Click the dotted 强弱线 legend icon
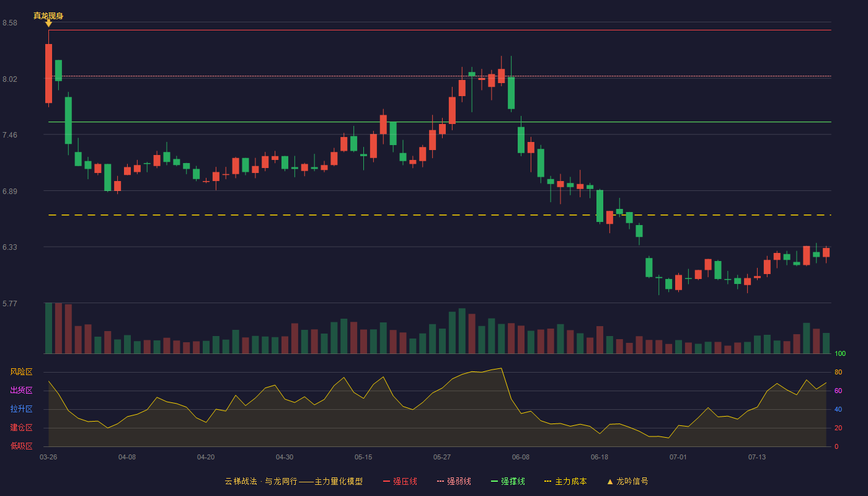The height and width of the screenshot is (496, 868). (440, 481)
